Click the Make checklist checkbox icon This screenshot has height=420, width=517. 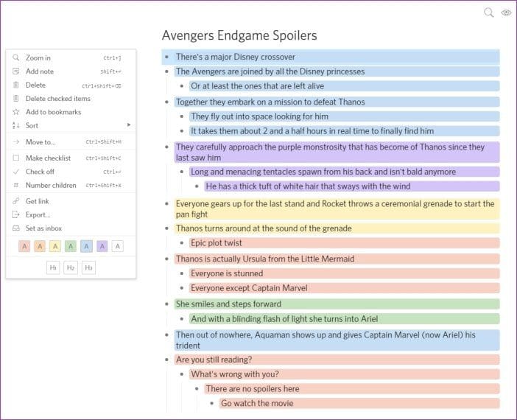click(x=15, y=158)
